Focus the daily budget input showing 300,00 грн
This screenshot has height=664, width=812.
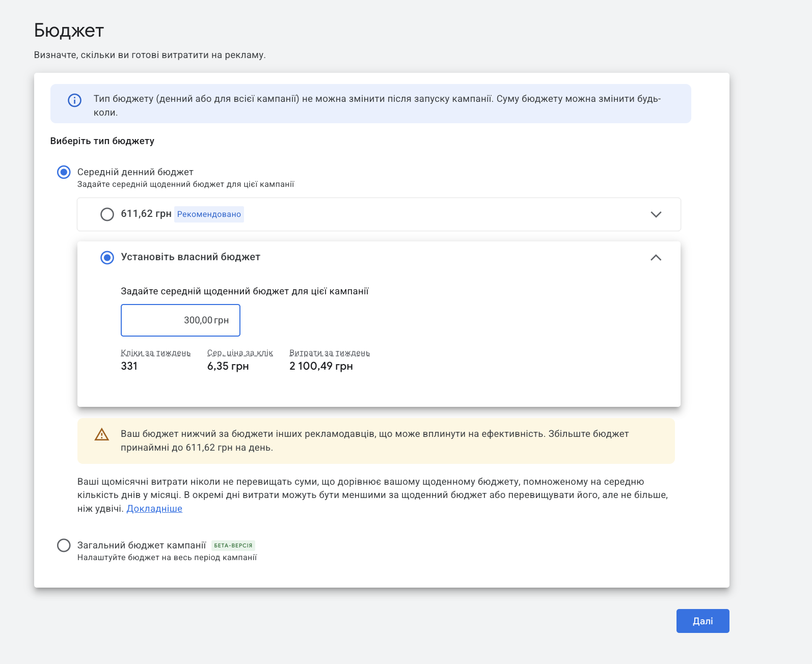tap(180, 320)
